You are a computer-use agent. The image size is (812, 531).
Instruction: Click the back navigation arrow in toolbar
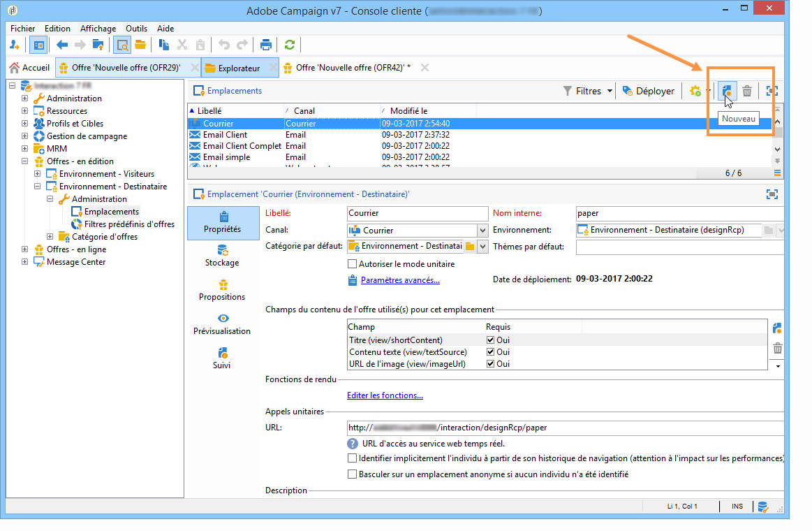[x=62, y=45]
